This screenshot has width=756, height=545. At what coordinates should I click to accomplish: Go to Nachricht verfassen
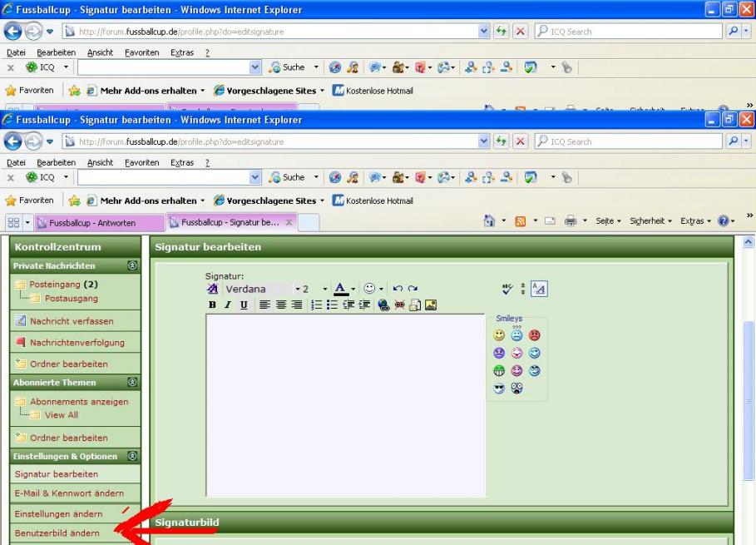coord(72,321)
